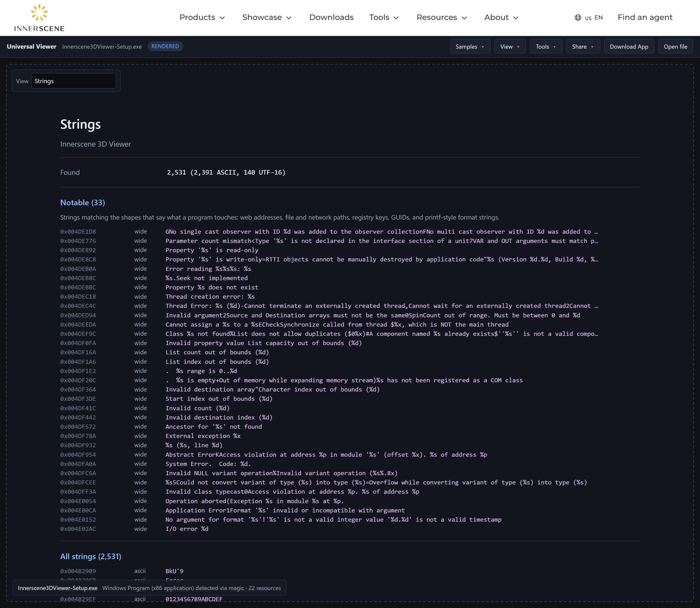Select address 0x004DE8C8
This screenshot has width=700, height=608.
pyautogui.click(x=78, y=259)
